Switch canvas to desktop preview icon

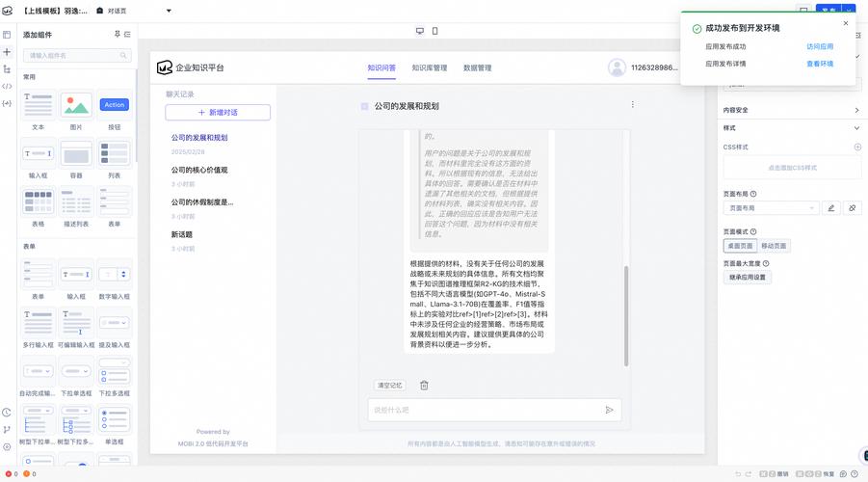coord(420,31)
